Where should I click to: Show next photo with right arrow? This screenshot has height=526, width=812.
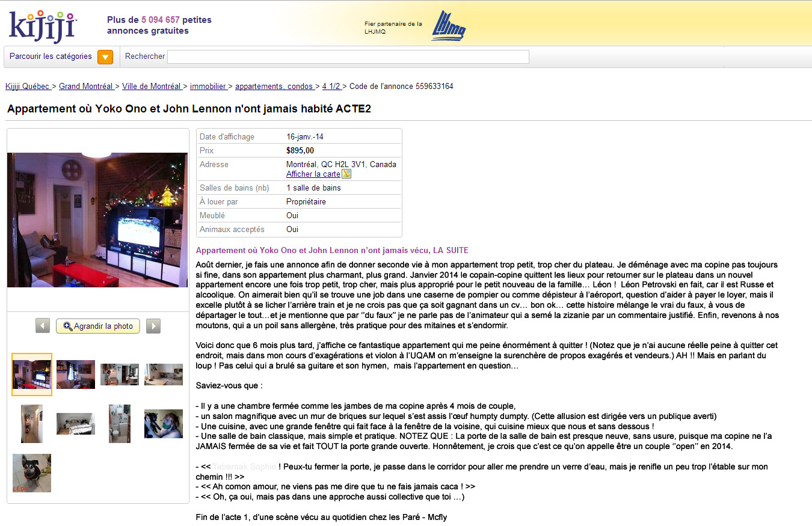click(x=153, y=326)
